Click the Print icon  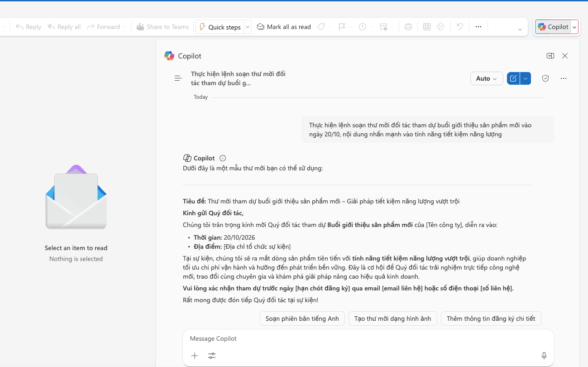click(x=408, y=27)
